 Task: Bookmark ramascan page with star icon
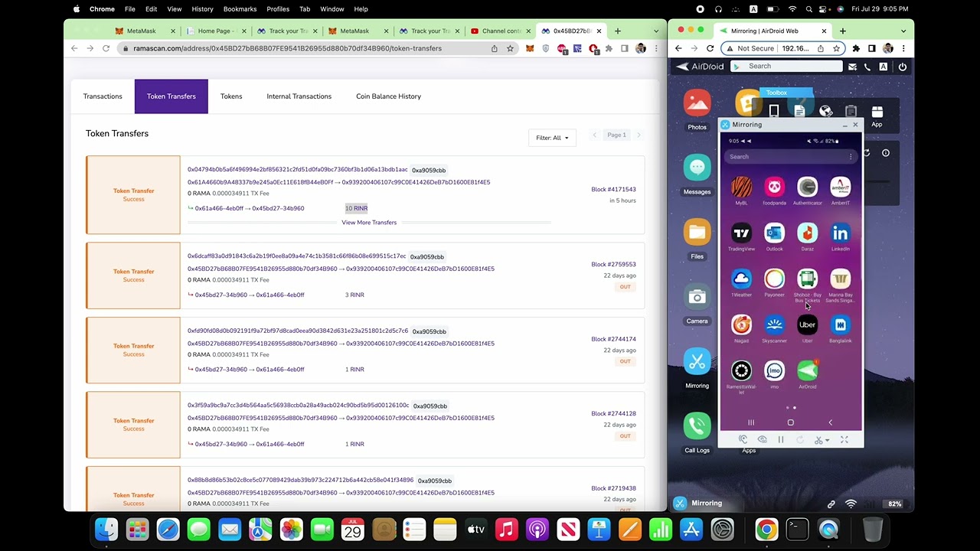510,48
